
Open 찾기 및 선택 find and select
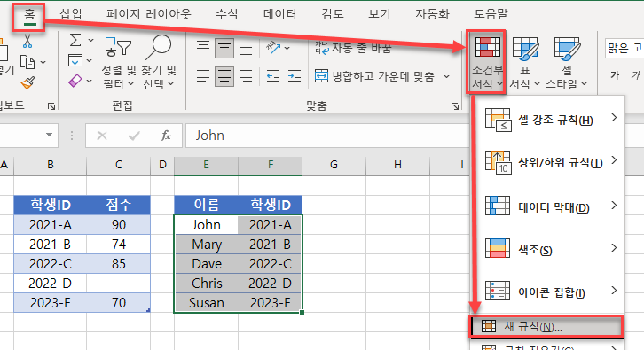click(x=159, y=61)
